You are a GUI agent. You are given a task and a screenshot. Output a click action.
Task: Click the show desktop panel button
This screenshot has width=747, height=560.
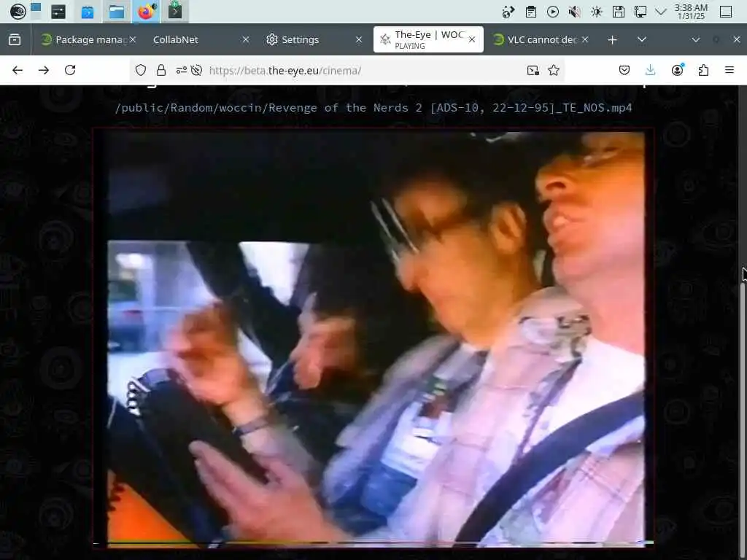pos(726,12)
